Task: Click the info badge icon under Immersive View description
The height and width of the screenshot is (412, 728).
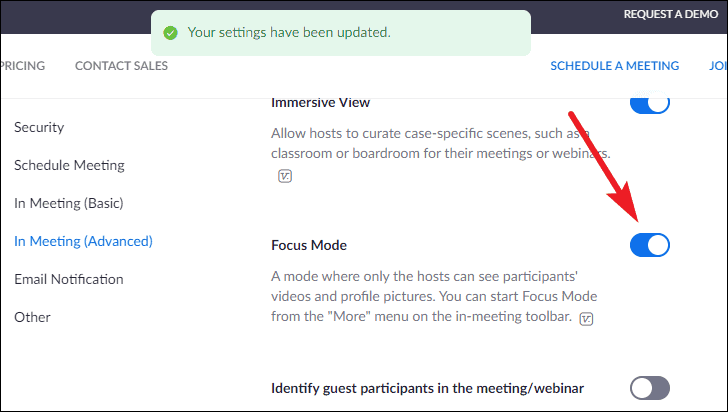Action: click(285, 176)
